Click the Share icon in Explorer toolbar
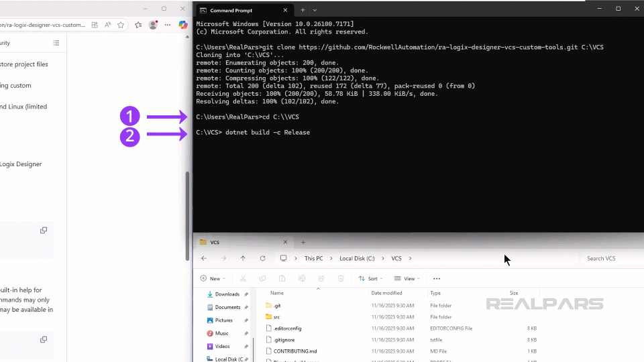644x362 pixels. coord(321,278)
